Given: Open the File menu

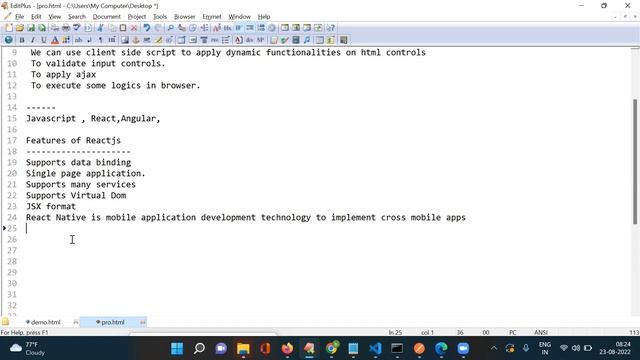Looking at the screenshot, I should pyautogui.click(x=20, y=17).
